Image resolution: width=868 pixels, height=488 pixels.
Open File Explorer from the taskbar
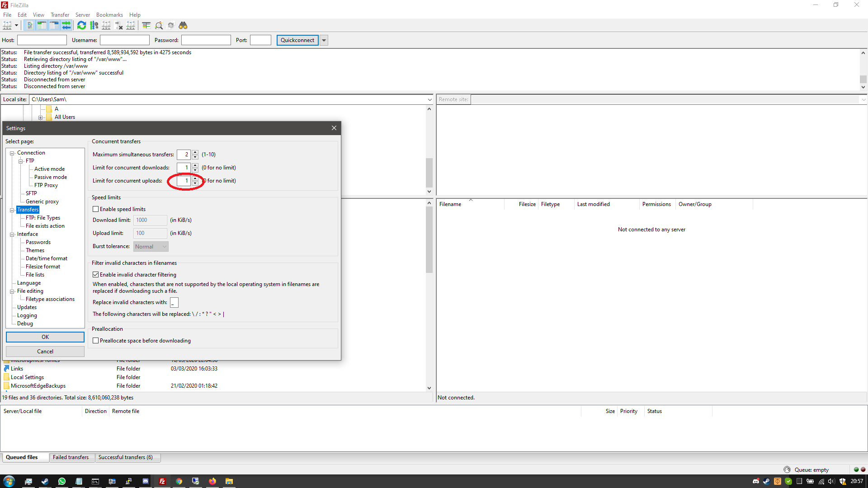(229, 481)
